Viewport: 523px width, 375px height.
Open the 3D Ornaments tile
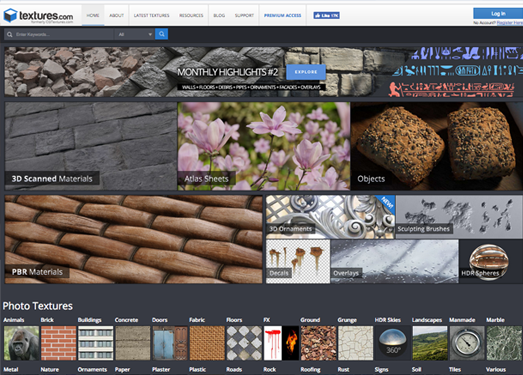point(330,217)
